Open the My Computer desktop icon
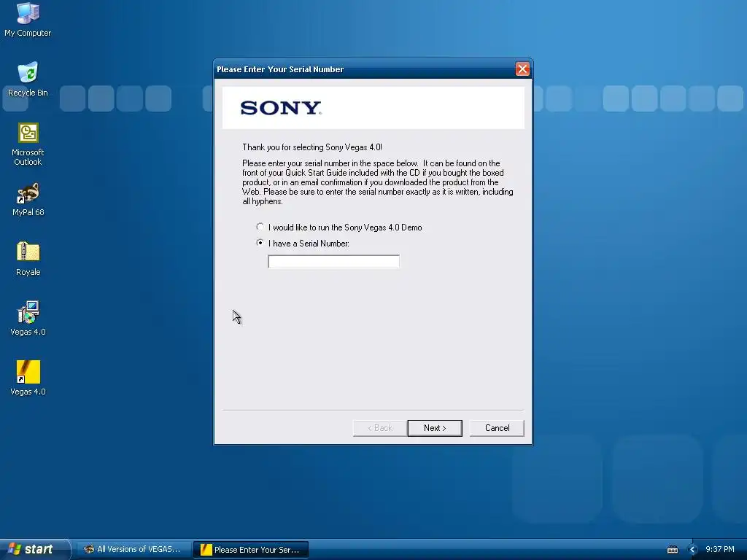 28,20
